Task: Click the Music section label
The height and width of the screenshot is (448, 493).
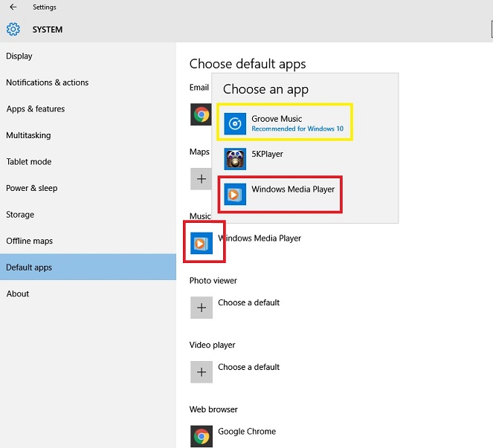Action: click(x=200, y=216)
